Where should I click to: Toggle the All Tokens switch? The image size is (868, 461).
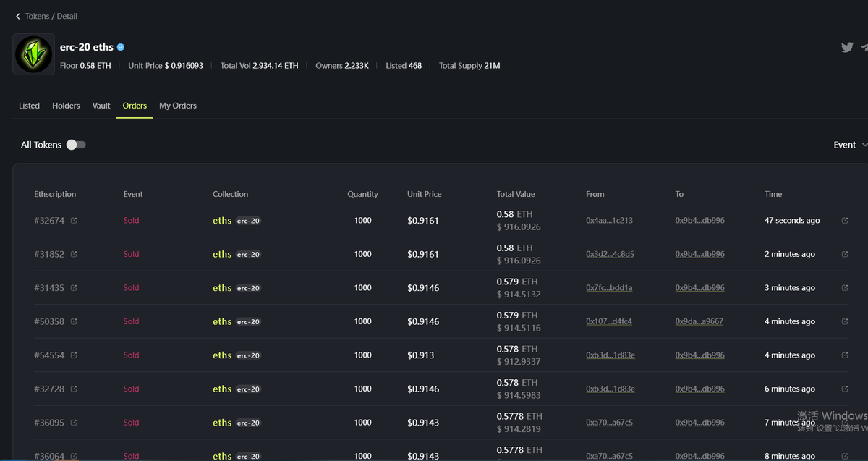tap(76, 145)
